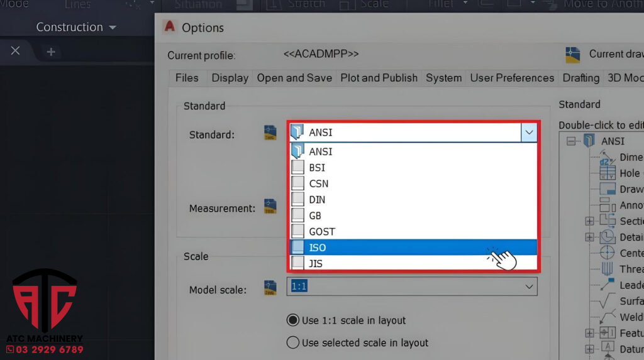Open the User Preferences tab
This screenshot has height=360, width=644.
pyautogui.click(x=512, y=78)
